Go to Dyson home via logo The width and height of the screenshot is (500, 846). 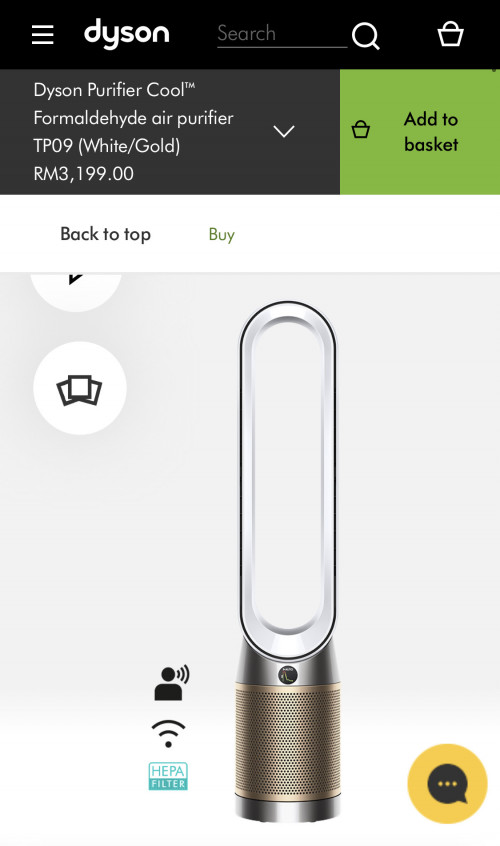127,33
